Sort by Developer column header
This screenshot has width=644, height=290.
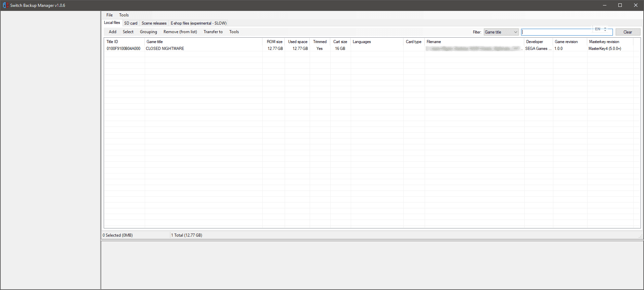[x=539, y=42]
